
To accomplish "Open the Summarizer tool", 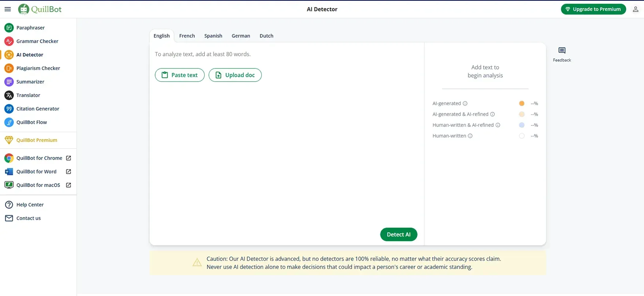I will coord(30,82).
